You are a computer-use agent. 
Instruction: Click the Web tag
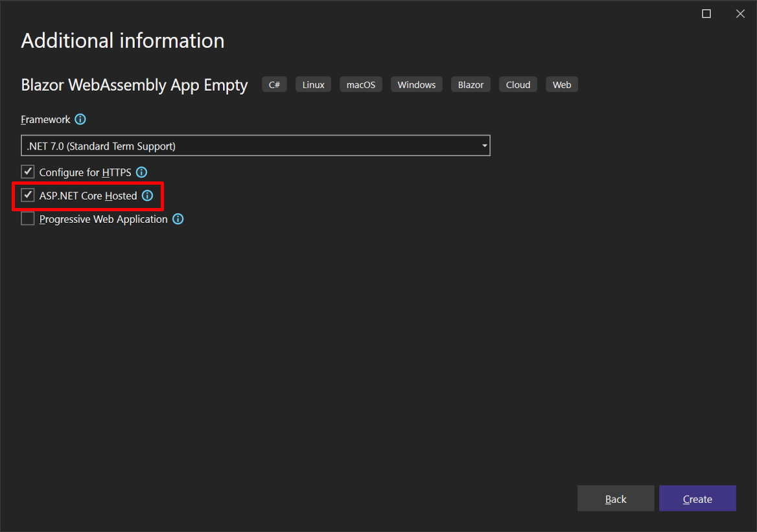click(562, 85)
